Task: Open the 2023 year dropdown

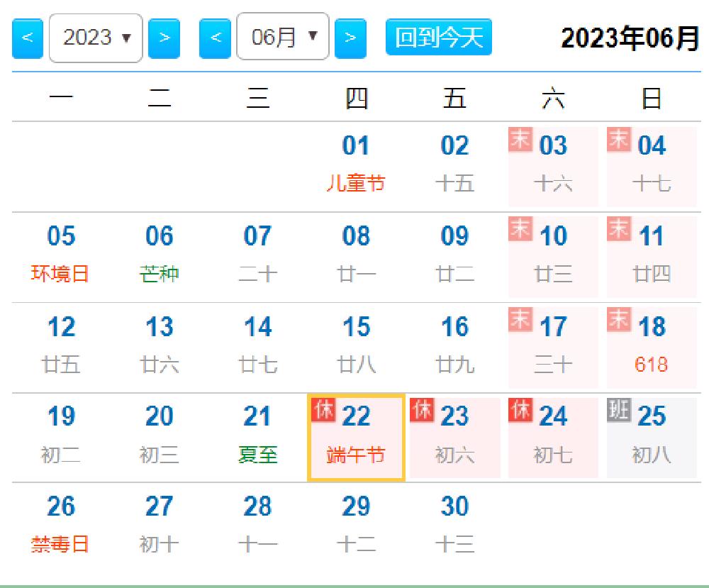Action: tap(96, 38)
